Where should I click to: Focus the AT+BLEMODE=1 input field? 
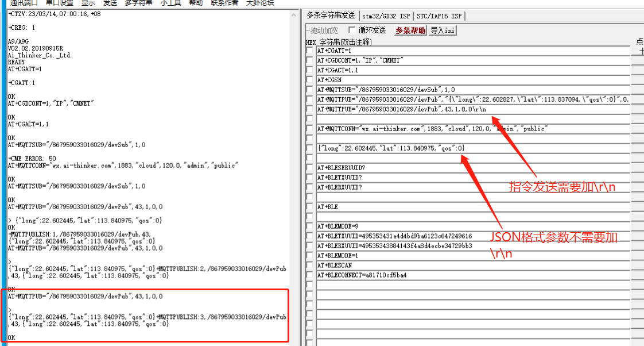[x=473, y=256]
